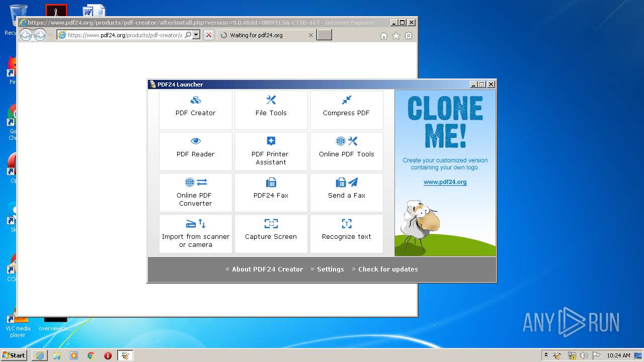This screenshot has height=362, width=644.
Task: Open About PDF24 Creator
Action: click(x=267, y=269)
